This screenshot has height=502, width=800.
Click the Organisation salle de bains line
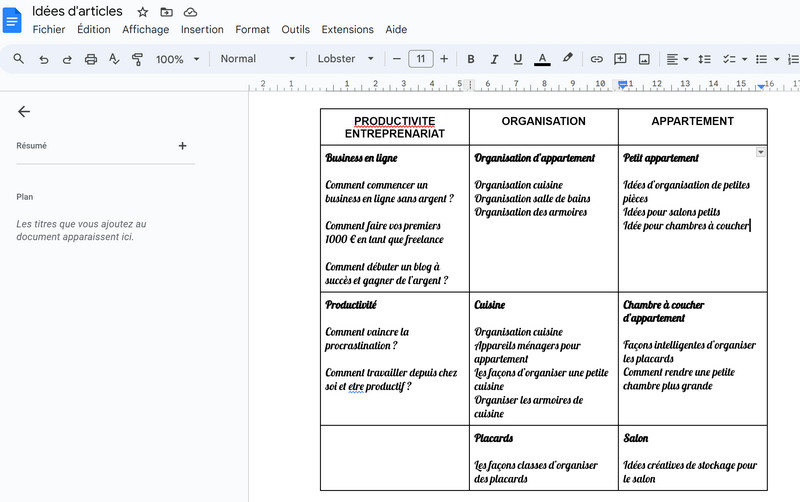(x=532, y=198)
